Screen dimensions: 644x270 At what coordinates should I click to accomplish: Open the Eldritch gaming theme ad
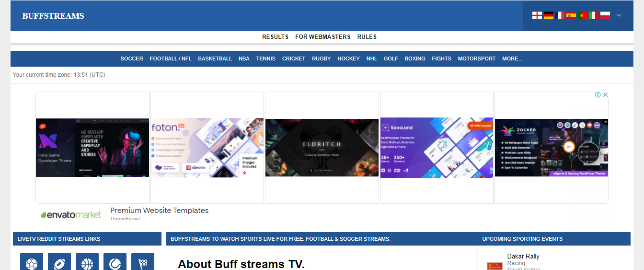coord(322,148)
